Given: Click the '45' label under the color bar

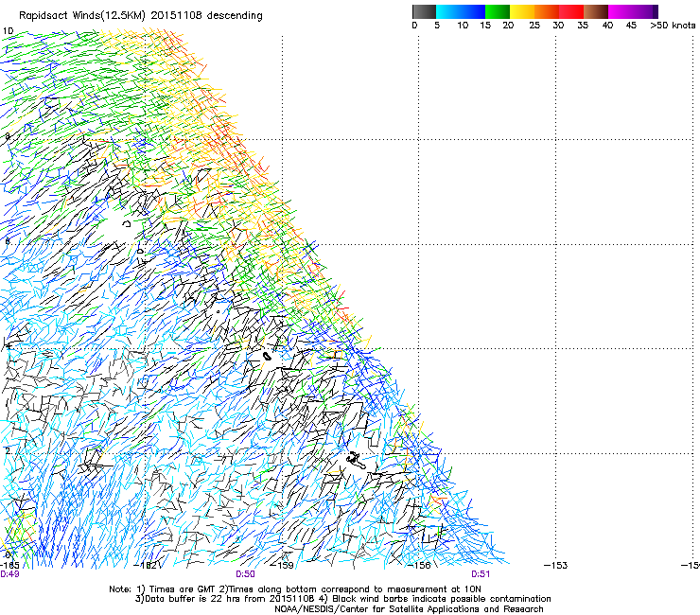Looking at the screenshot, I should pos(631,26).
